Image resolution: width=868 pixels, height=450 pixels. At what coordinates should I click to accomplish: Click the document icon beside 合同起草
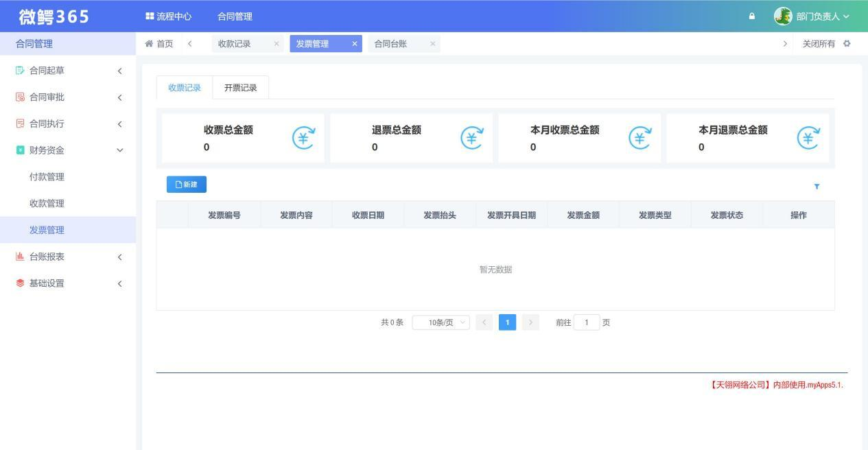[x=18, y=70]
